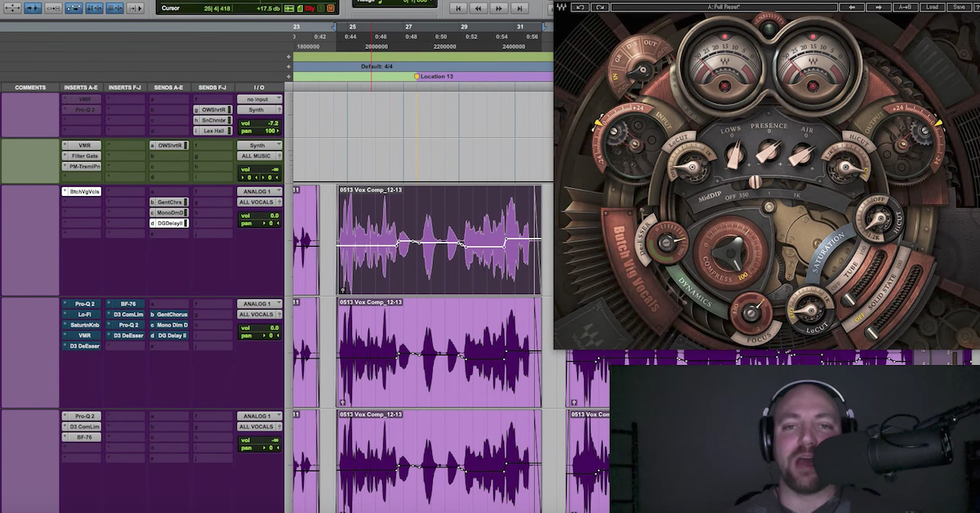The width and height of the screenshot is (980, 513).
Task: Open the ALL MUSIC output selector
Action: click(x=260, y=156)
